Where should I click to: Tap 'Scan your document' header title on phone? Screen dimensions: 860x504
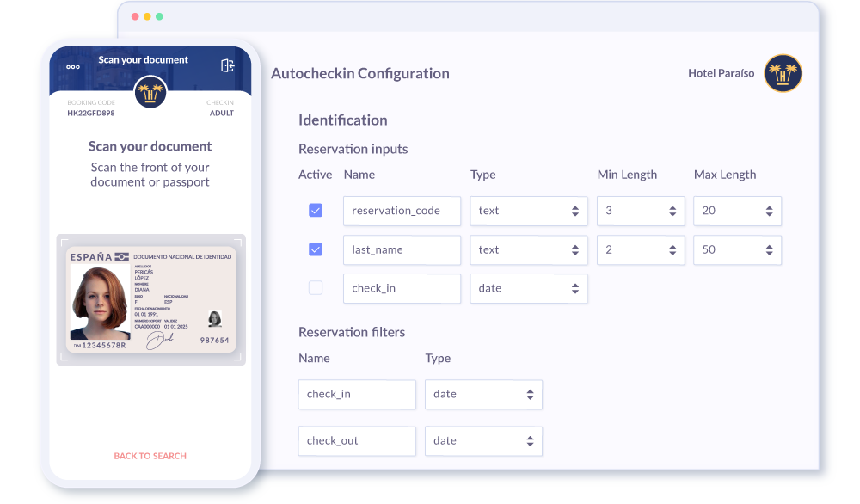143,60
